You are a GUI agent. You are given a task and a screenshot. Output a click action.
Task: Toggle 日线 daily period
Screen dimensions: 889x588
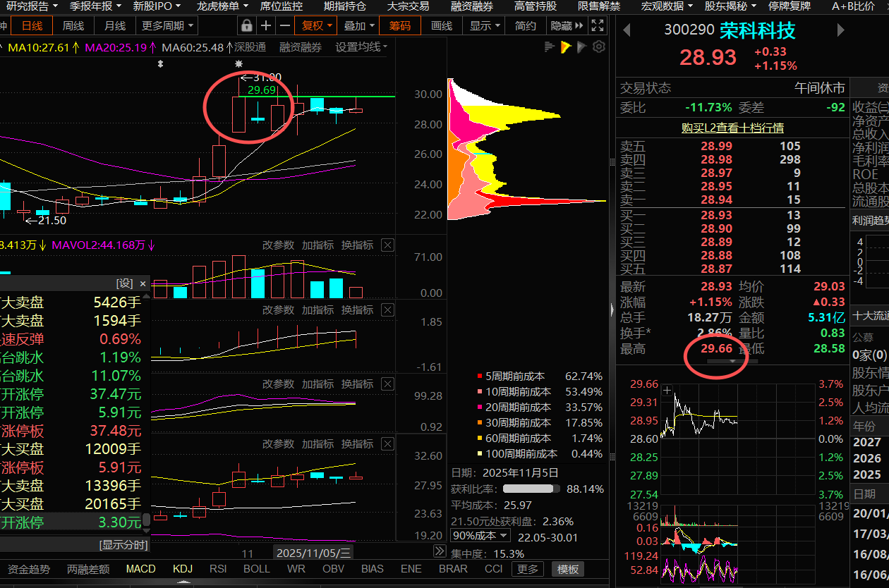click(32, 25)
